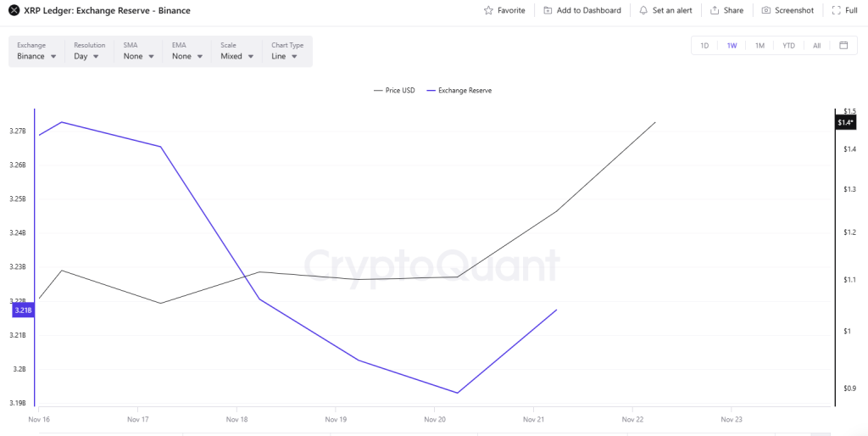Click the Favorite star icon
This screenshot has height=436, width=868.
click(488, 10)
